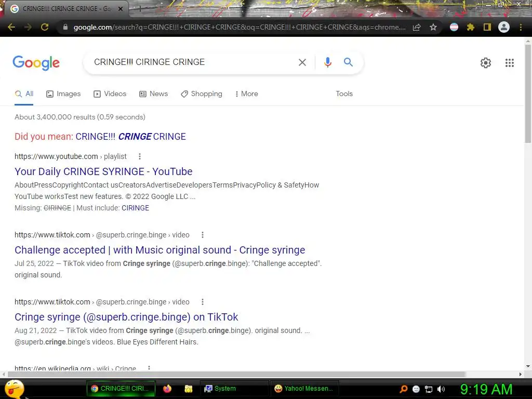The width and height of the screenshot is (532, 399).
Task: Click the 9:19 AM clock
Action: pyautogui.click(x=486, y=389)
